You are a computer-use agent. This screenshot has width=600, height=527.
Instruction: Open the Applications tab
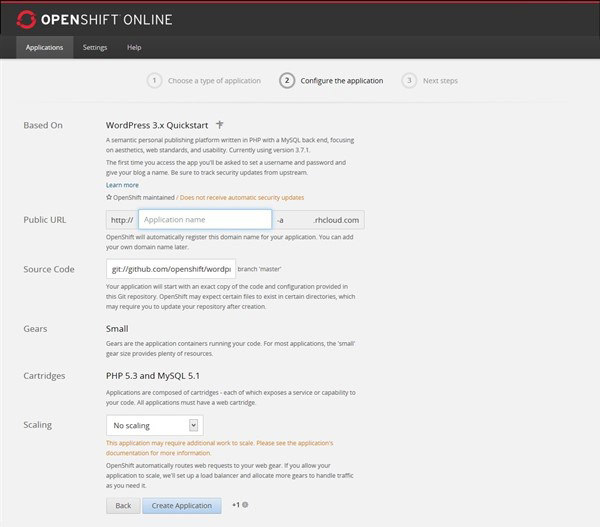point(44,47)
